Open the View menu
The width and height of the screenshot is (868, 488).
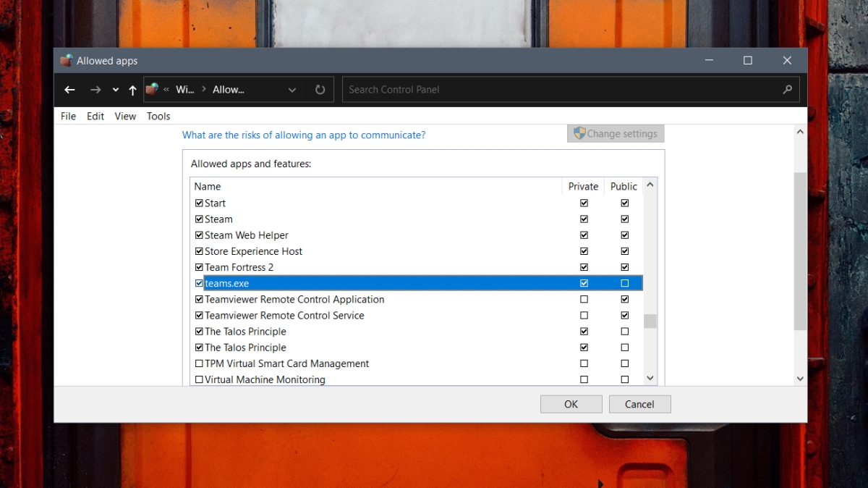tap(125, 116)
